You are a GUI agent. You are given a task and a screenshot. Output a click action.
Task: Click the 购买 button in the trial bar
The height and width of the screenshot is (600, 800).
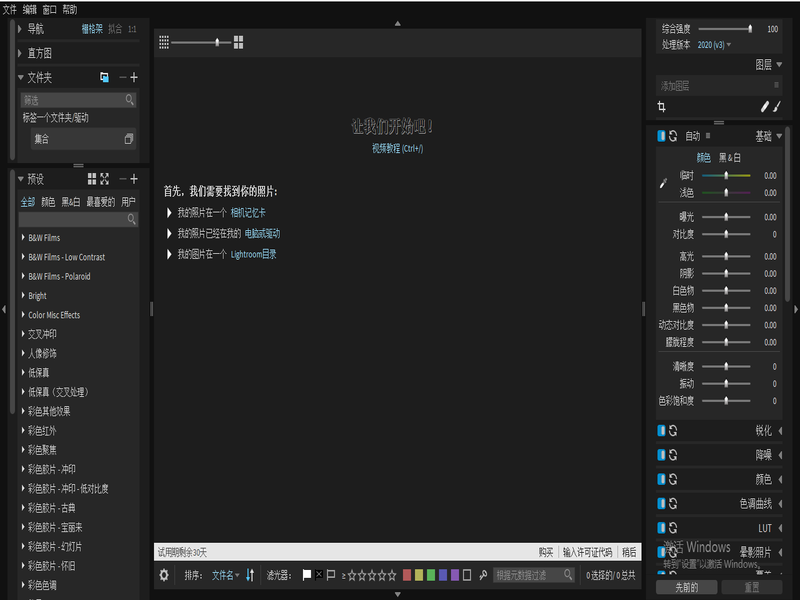pyautogui.click(x=546, y=552)
